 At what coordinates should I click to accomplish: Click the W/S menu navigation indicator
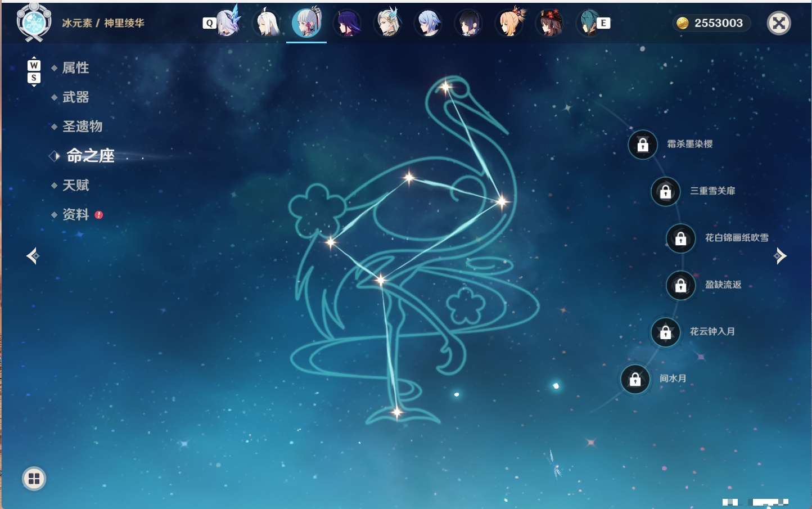(34, 71)
